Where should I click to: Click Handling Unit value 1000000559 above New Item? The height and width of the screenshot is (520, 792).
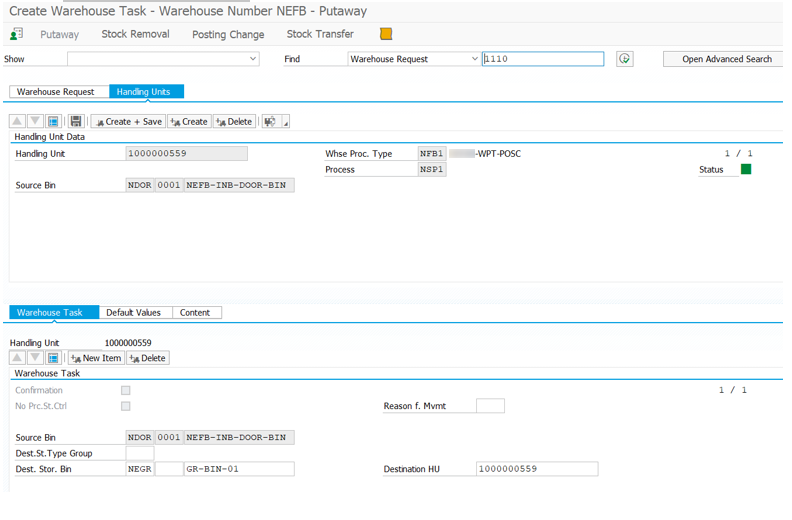[x=128, y=343]
